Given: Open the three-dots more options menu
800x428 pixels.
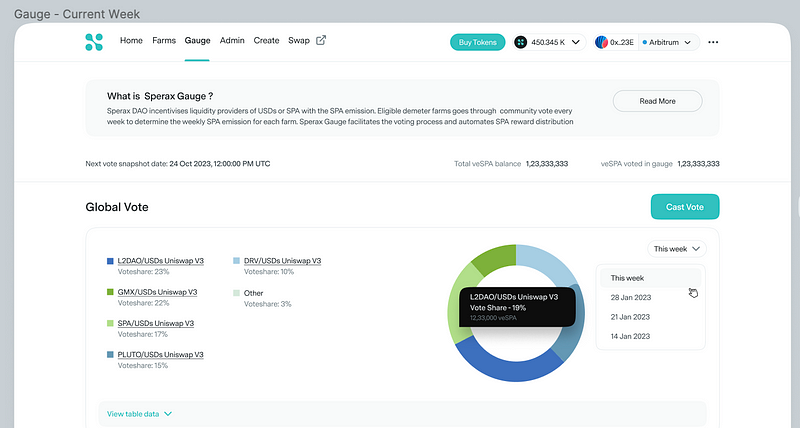Looking at the screenshot, I should click(x=713, y=42).
